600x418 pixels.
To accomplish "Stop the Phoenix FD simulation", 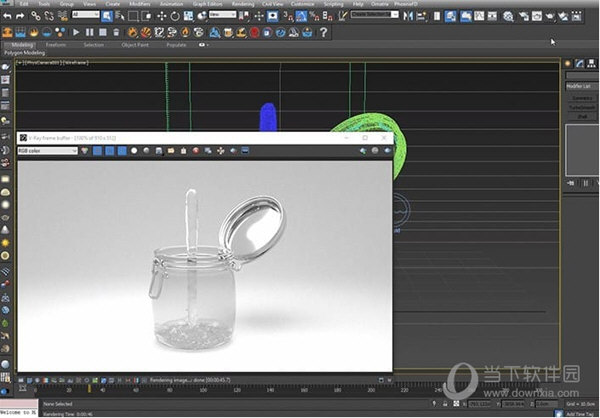I will [x=103, y=33].
